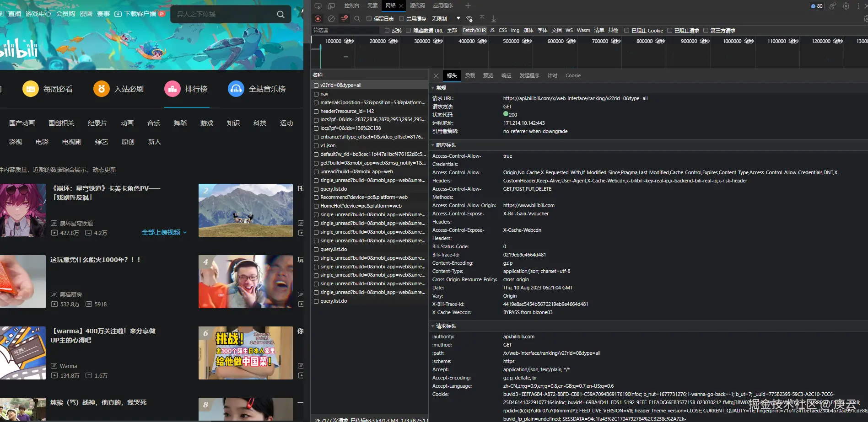
Task: Enable the 禁用缓存 checkbox
Action: click(401, 19)
